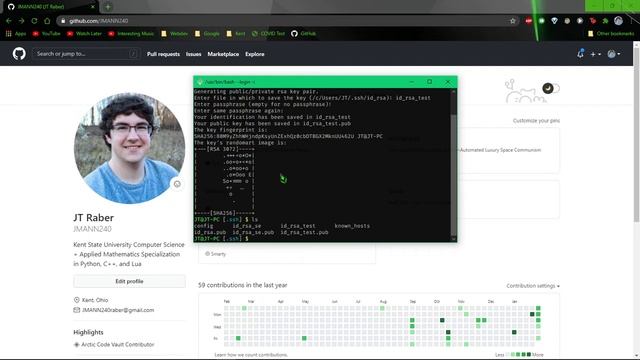Click the Edit profile button
The width and height of the screenshot is (640, 360).
coord(129,281)
